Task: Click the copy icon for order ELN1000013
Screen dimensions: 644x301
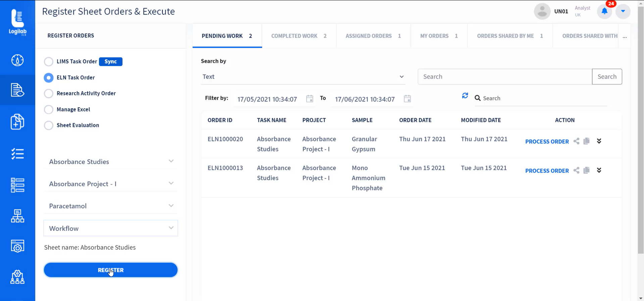Action: pos(586,170)
